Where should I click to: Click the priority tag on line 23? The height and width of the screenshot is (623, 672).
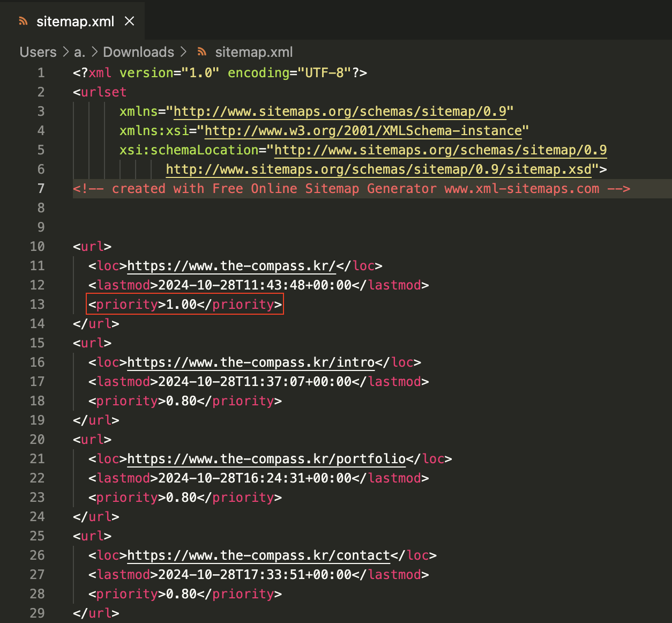click(x=185, y=498)
